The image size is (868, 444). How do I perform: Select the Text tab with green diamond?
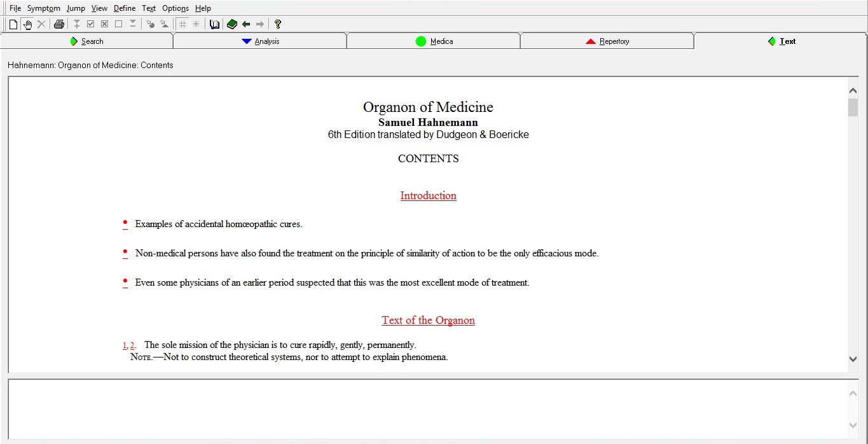click(781, 41)
